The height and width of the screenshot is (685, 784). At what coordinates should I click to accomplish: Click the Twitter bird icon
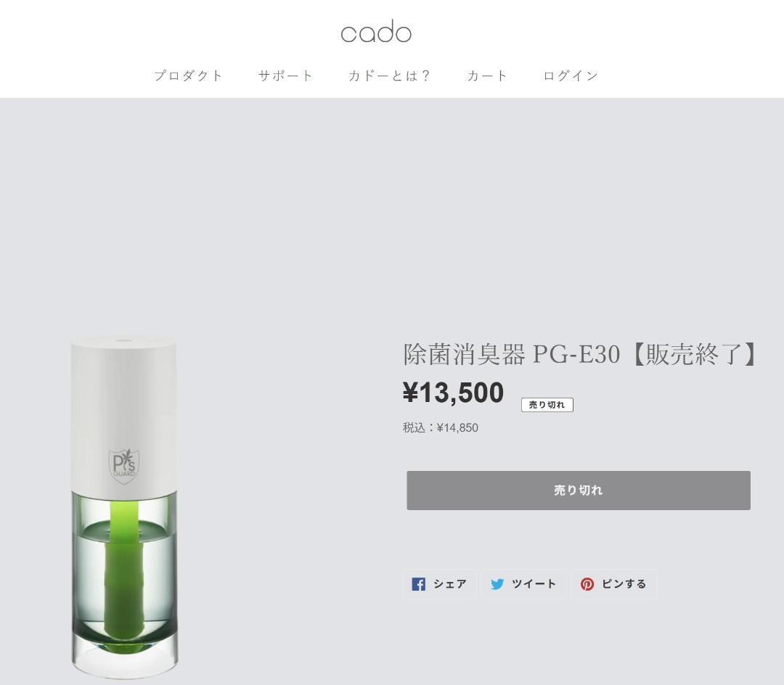[497, 584]
